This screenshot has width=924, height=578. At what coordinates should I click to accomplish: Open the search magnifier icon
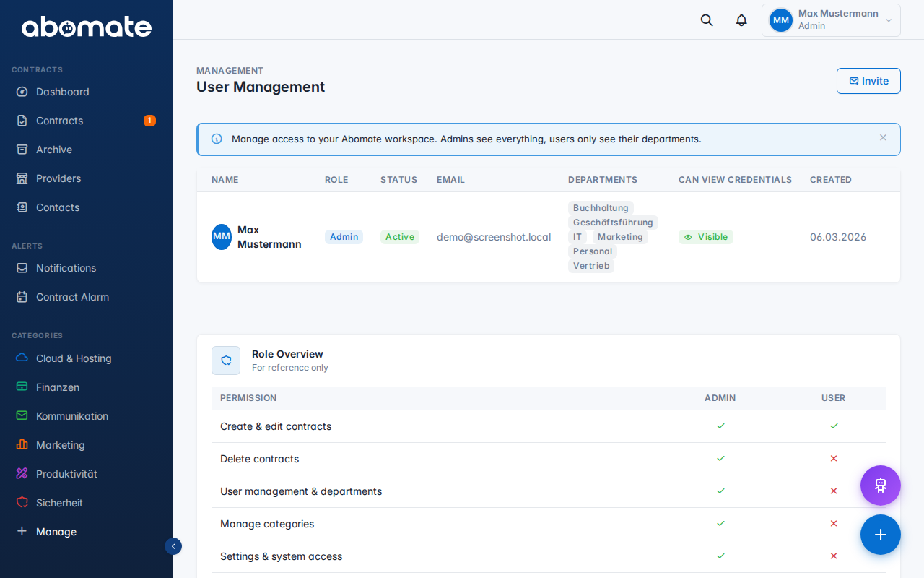[x=707, y=20]
